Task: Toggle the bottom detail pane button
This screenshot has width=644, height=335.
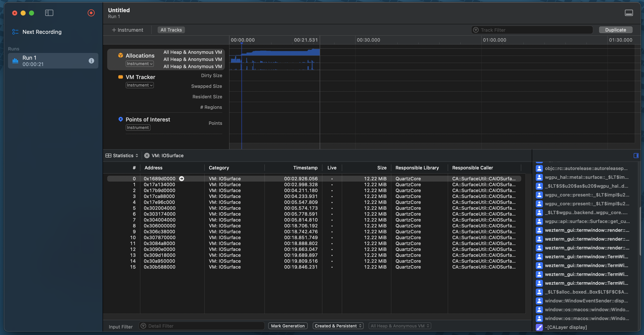Action: click(x=629, y=13)
